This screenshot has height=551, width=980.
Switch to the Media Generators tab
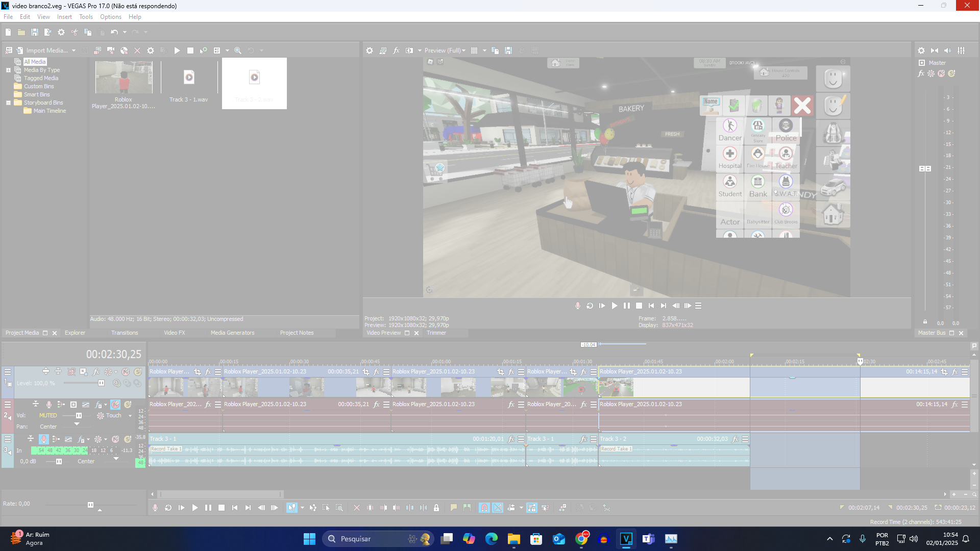coord(232,333)
